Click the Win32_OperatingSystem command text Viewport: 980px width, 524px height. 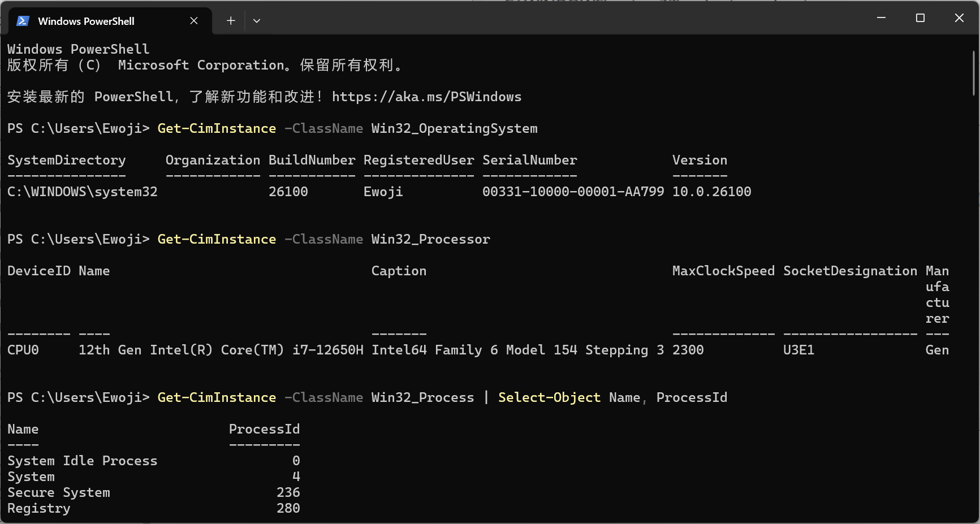tap(454, 128)
